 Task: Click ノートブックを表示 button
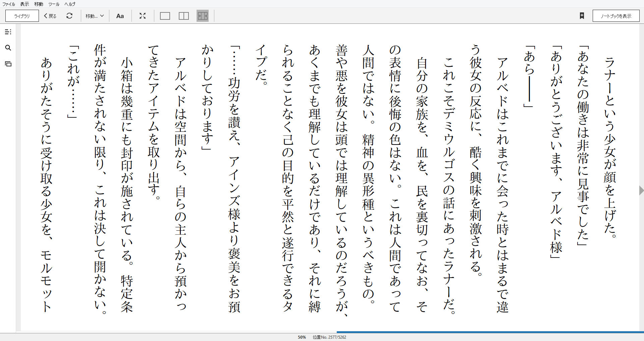(x=616, y=16)
